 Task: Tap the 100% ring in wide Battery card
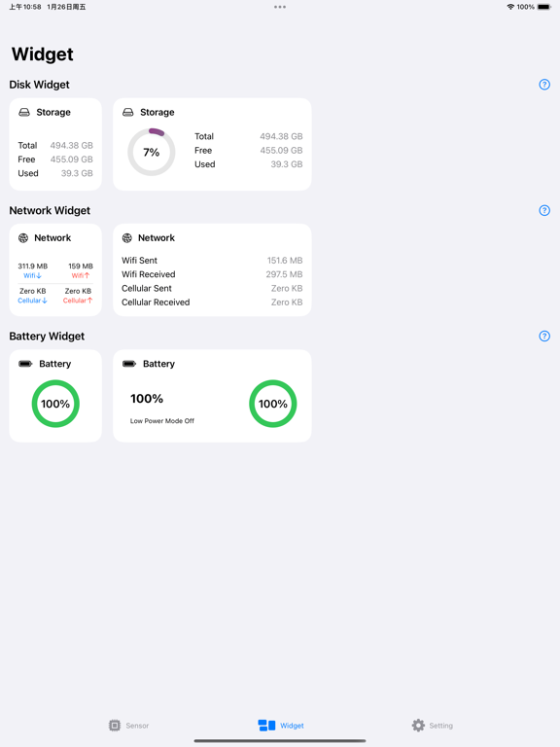click(273, 404)
